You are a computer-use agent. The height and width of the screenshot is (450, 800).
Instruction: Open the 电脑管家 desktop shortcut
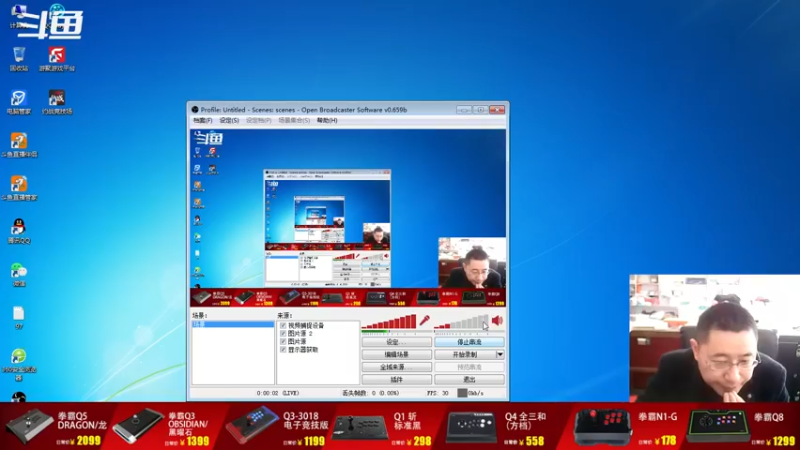[19, 102]
